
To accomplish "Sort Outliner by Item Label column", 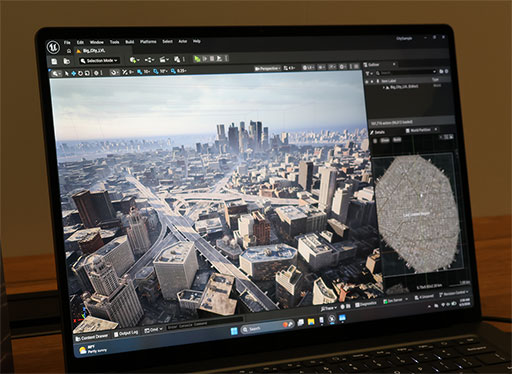I will point(389,81).
